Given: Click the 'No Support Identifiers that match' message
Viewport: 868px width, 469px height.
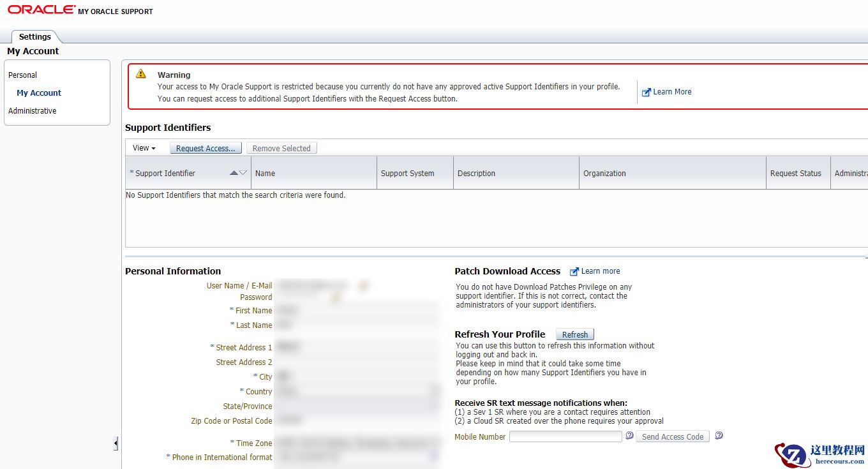Looking at the screenshot, I should tap(236, 195).
